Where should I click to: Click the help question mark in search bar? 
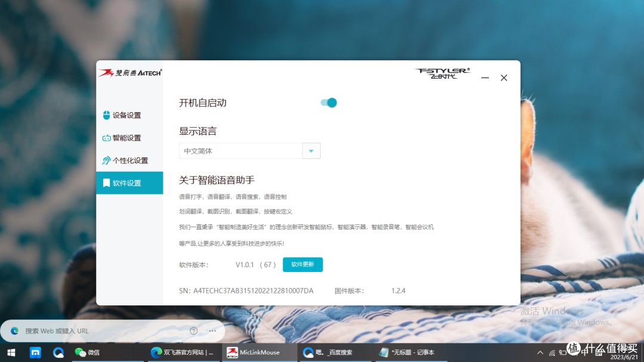(x=193, y=331)
